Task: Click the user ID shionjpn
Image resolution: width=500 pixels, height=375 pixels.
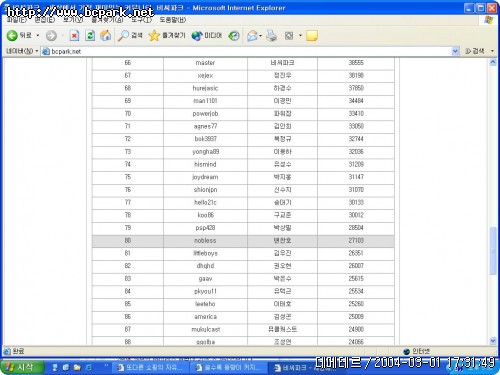Action: (205, 190)
